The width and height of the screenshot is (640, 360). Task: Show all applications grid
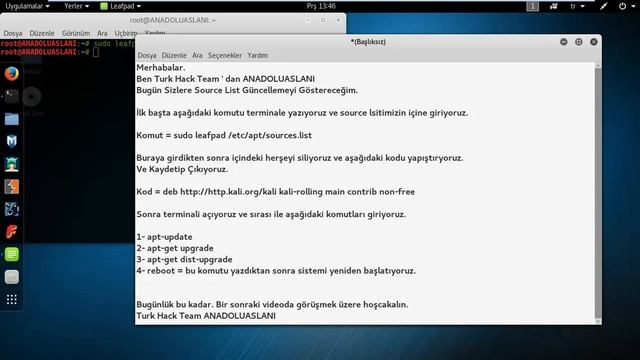coord(12,300)
